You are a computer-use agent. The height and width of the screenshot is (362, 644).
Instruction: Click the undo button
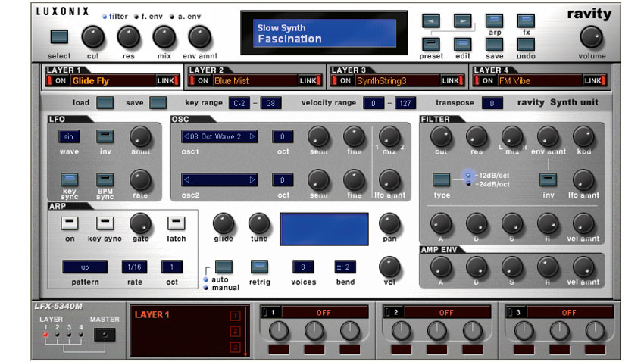(526, 45)
